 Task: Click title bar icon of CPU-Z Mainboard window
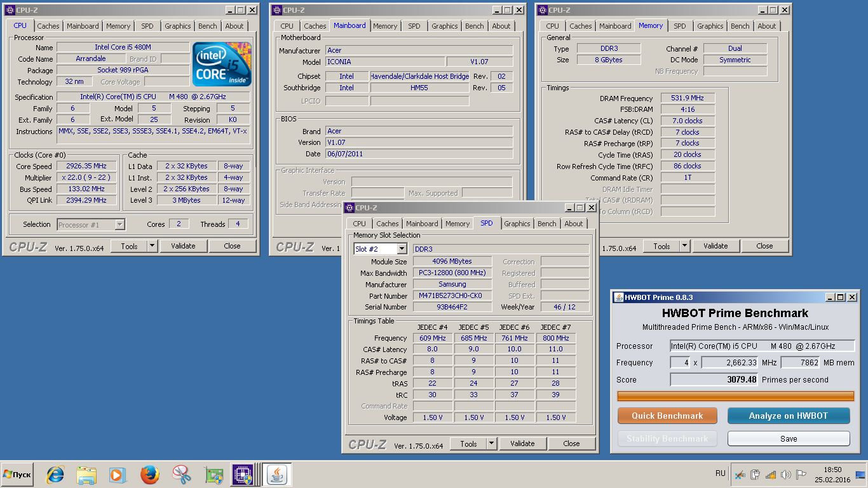tap(277, 10)
